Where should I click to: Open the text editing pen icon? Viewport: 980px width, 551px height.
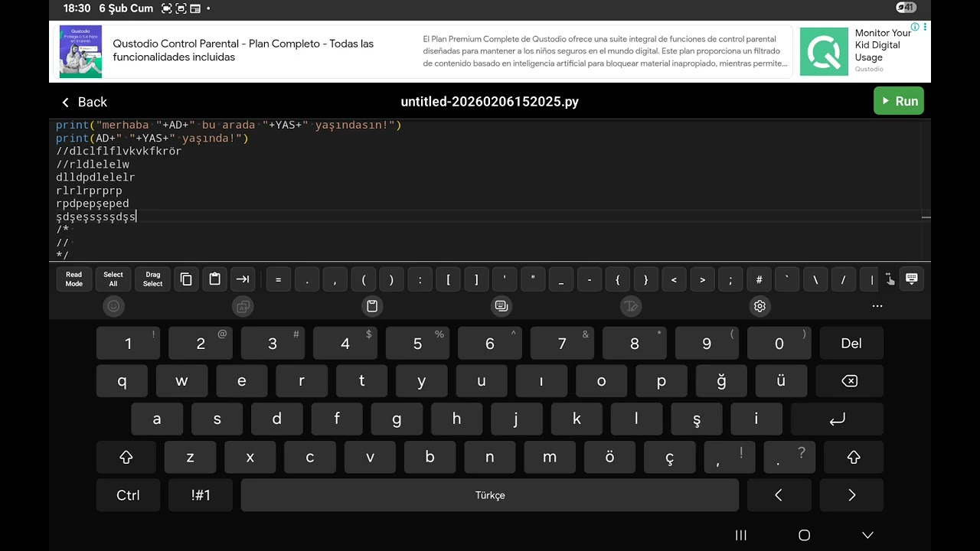click(x=630, y=306)
